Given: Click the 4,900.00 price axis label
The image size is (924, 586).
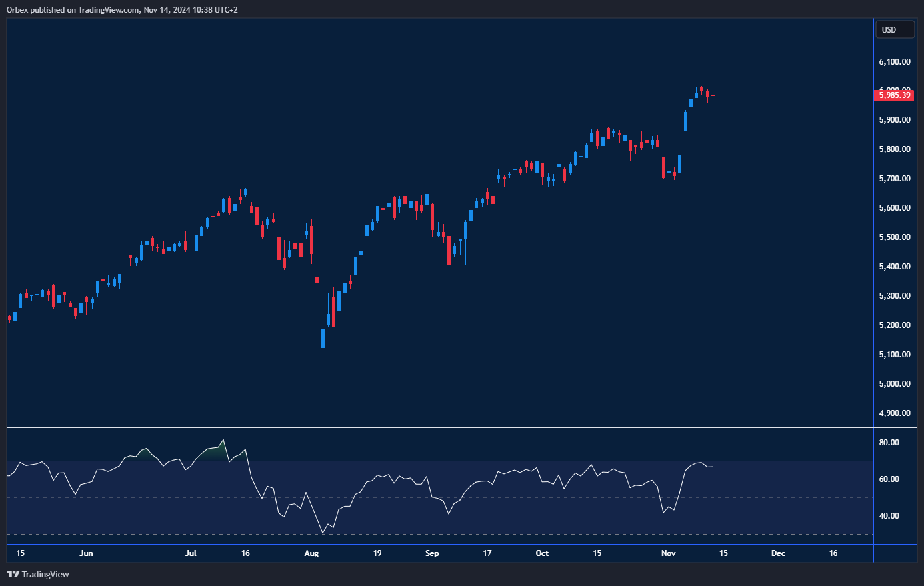Looking at the screenshot, I should tap(894, 413).
